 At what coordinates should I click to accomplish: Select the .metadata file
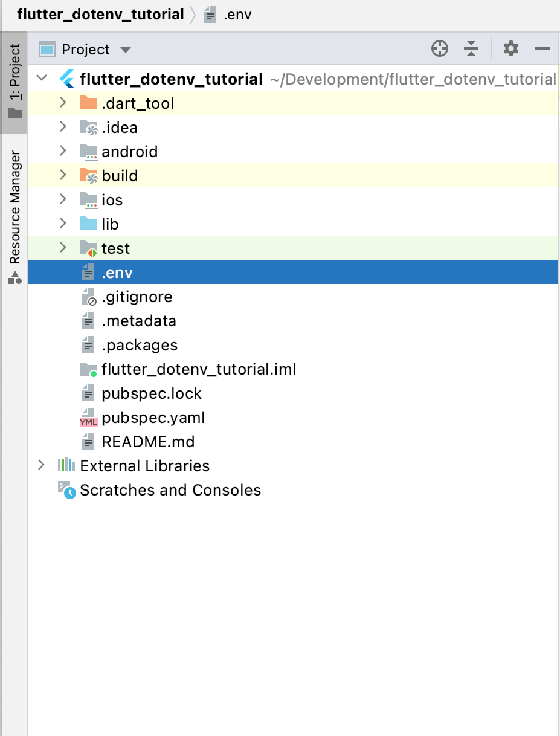tap(139, 321)
